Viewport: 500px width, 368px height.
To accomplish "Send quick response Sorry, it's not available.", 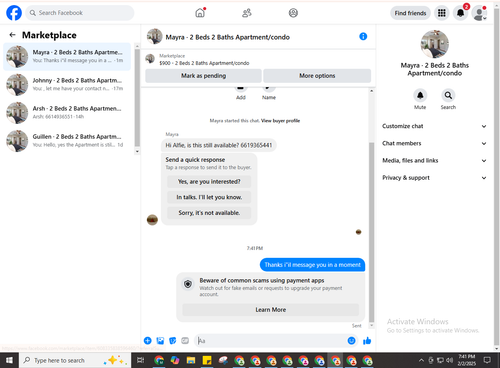I will pyautogui.click(x=209, y=213).
